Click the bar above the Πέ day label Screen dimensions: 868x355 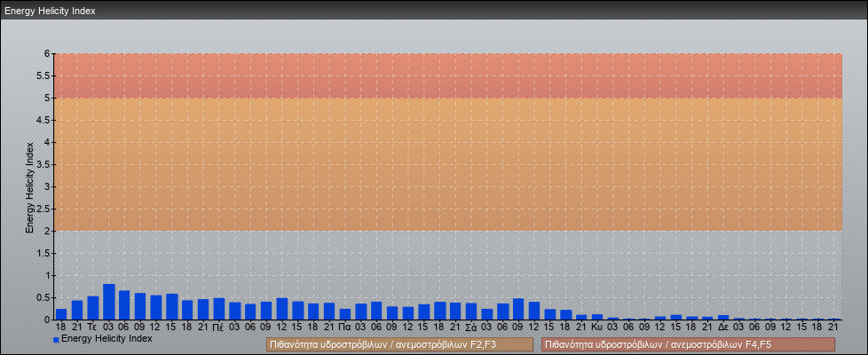(219, 309)
